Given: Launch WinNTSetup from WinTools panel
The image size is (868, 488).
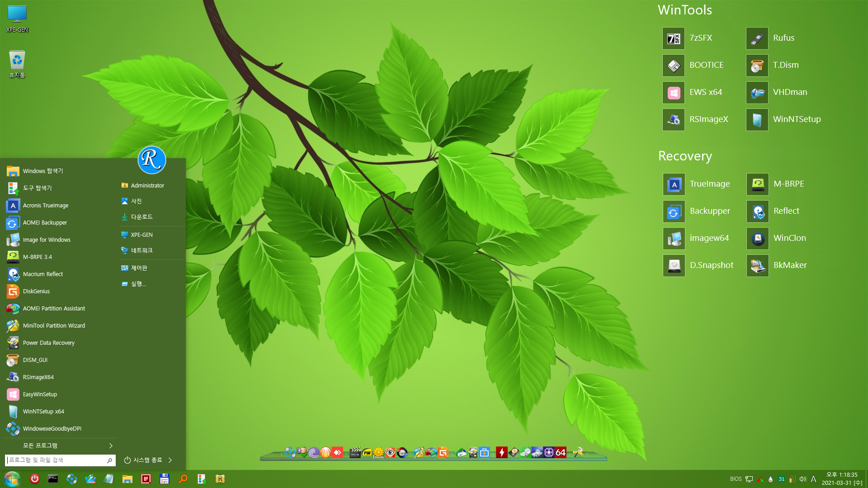Looking at the screenshot, I should click(757, 120).
